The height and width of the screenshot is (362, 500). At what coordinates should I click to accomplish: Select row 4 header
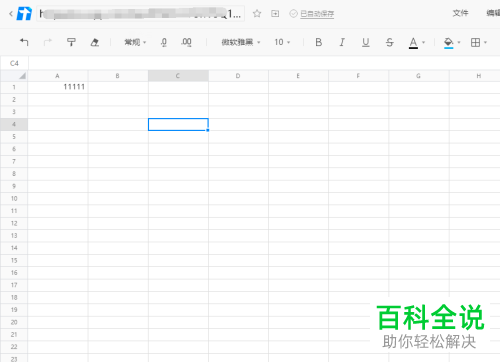tap(14, 124)
